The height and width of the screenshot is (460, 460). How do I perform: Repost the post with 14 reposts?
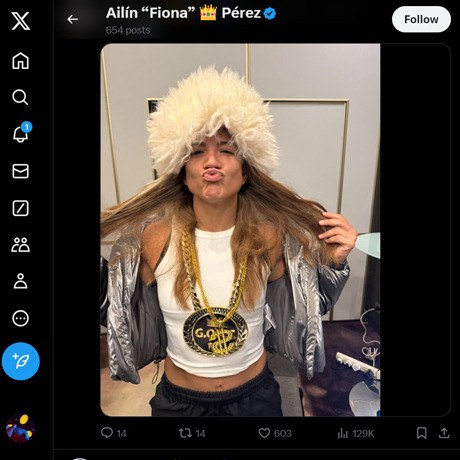(x=192, y=433)
